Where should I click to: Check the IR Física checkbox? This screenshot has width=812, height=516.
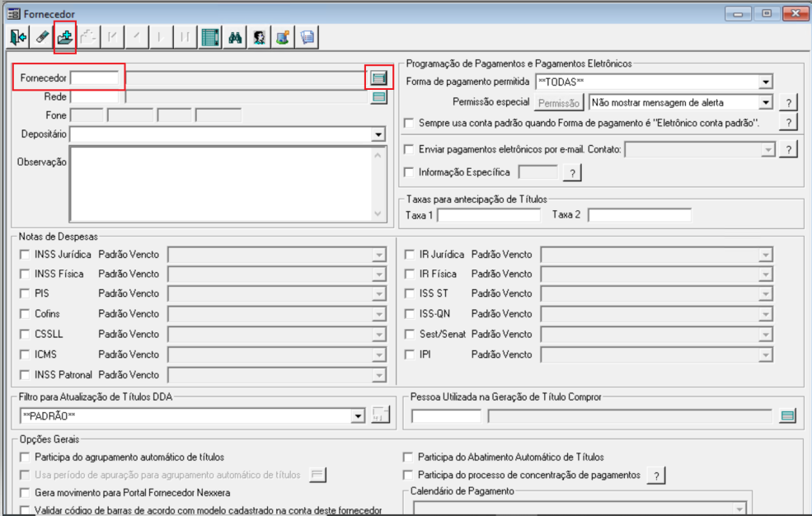pyautogui.click(x=410, y=274)
